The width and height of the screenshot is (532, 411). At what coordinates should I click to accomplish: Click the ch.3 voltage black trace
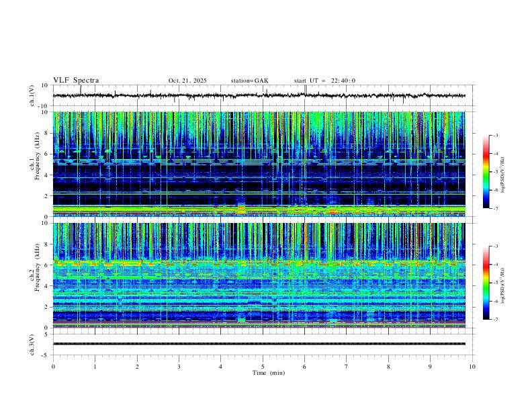tap(259, 344)
